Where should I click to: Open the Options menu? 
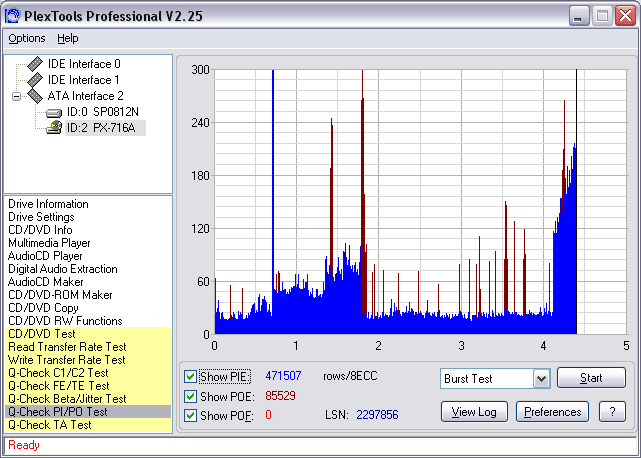point(27,38)
